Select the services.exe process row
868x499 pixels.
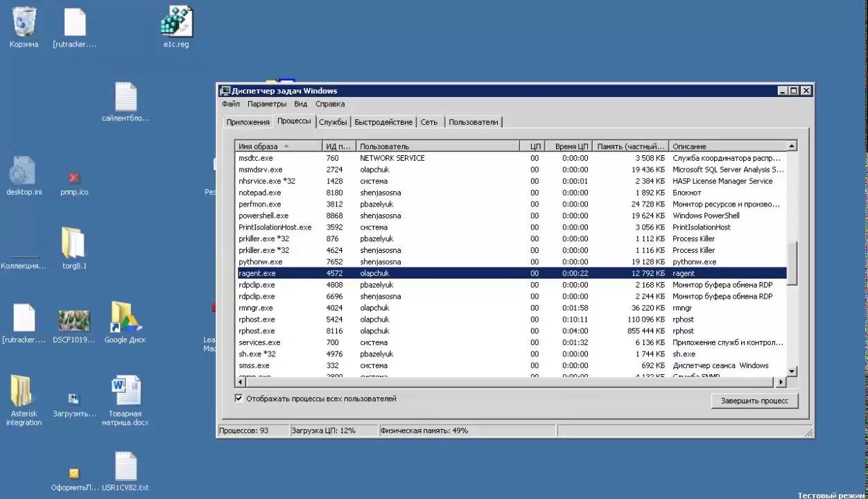(x=511, y=342)
